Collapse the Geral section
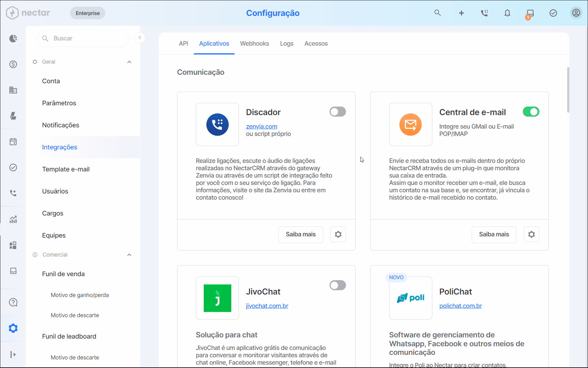This screenshot has width=588, height=368. tap(129, 62)
